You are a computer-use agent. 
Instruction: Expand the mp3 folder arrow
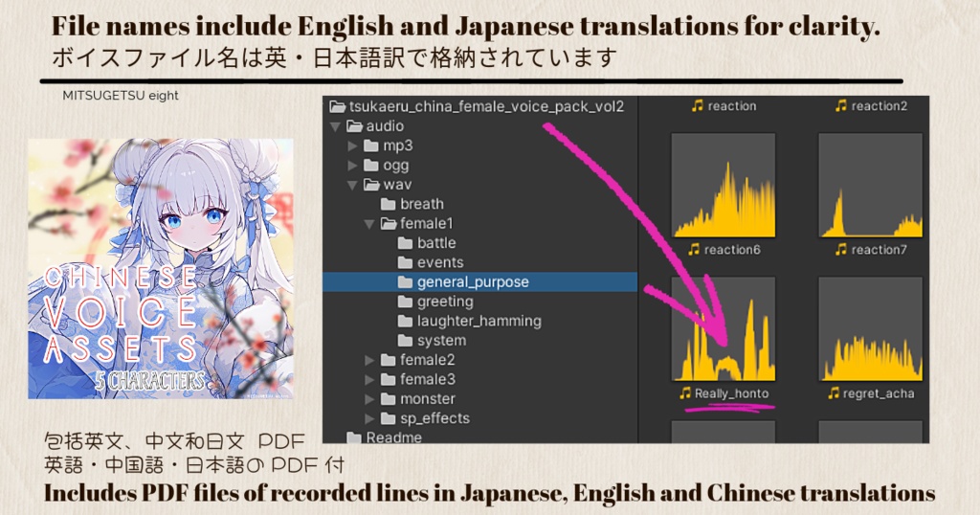[x=352, y=146]
